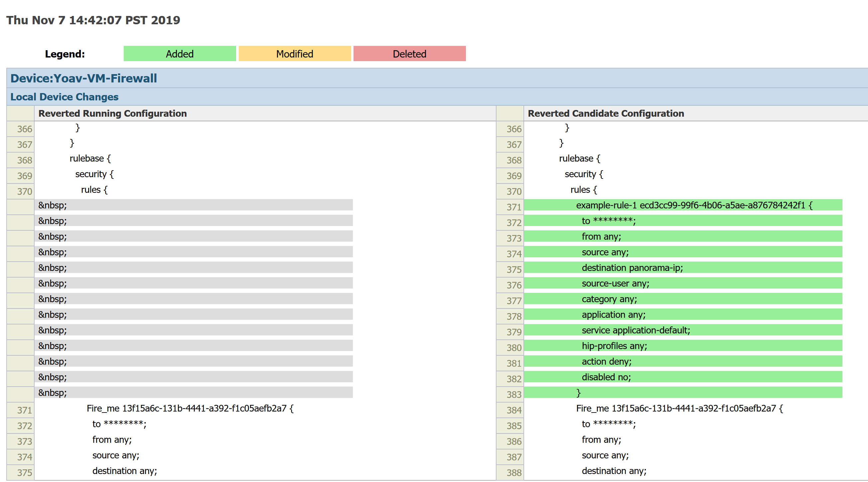868x482 pixels.
Task: Click the action deny line
Action: pos(606,361)
